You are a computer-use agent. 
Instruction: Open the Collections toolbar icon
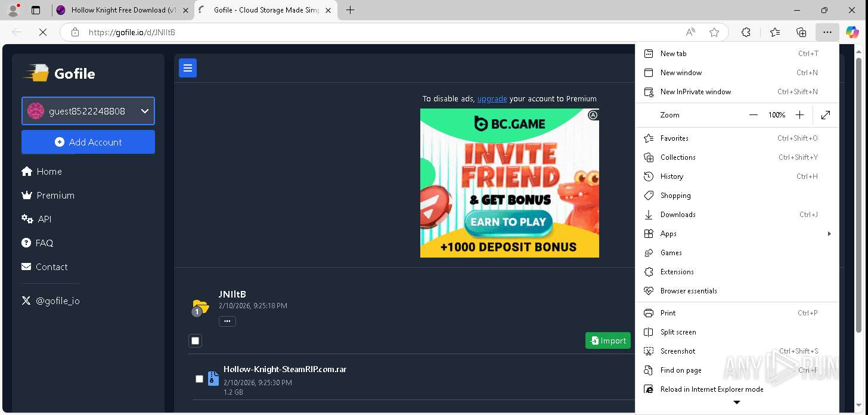pos(801,32)
